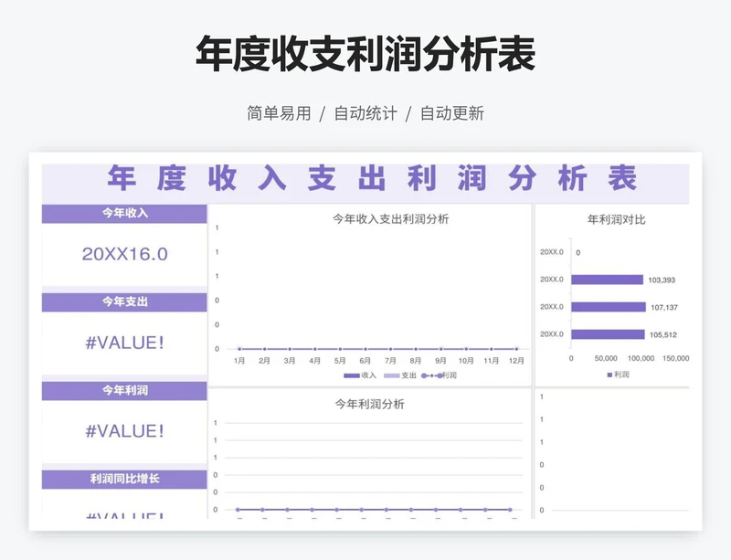Viewport: 731px width, 560px height.
Task: Select the bar labeled 107,137
Action: (609, 307)
